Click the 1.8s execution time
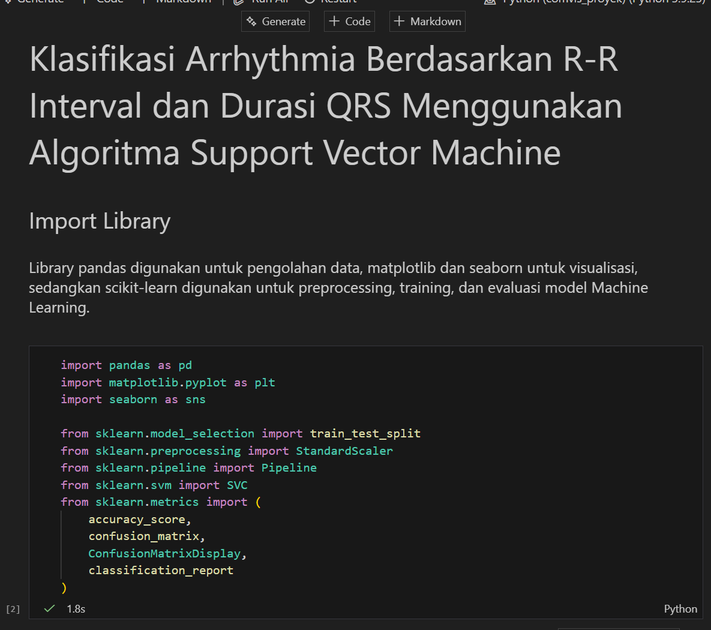Screen dimensions: 711x630 click(x=76, y=609)
